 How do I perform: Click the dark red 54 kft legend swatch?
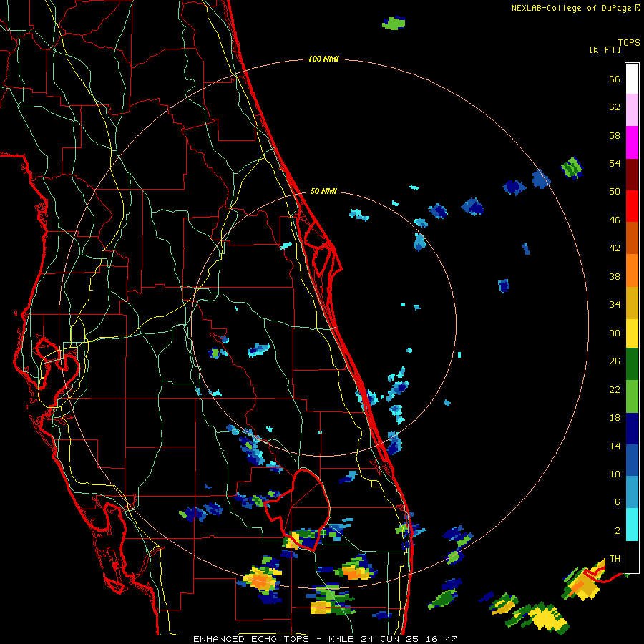tap(632, 175)
